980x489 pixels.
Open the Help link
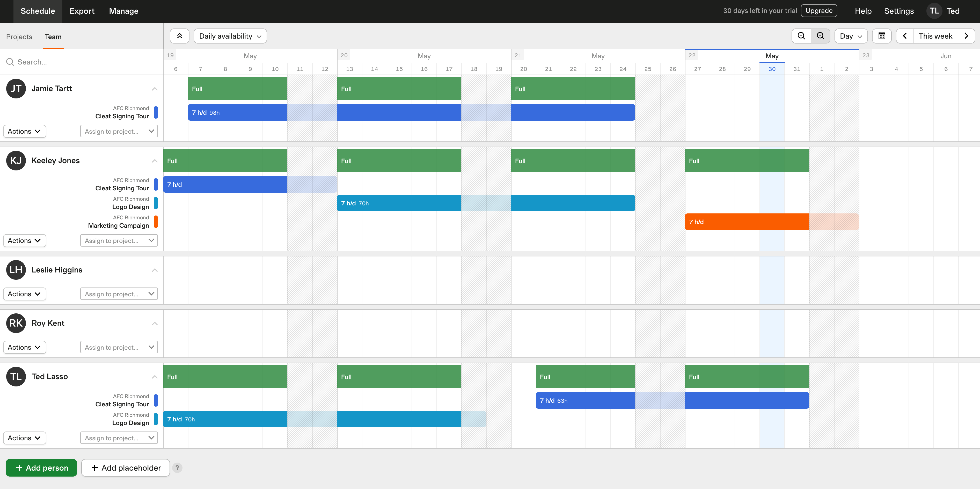tap(863, 11)
